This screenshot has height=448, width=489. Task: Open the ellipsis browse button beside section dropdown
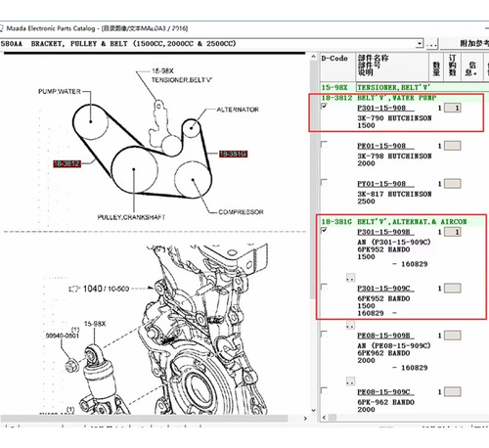point(431,44)
